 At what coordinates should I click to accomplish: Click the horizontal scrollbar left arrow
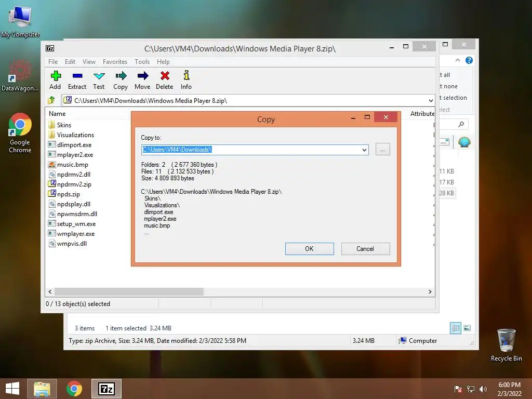pyautogui.click(x=50, y=292)
